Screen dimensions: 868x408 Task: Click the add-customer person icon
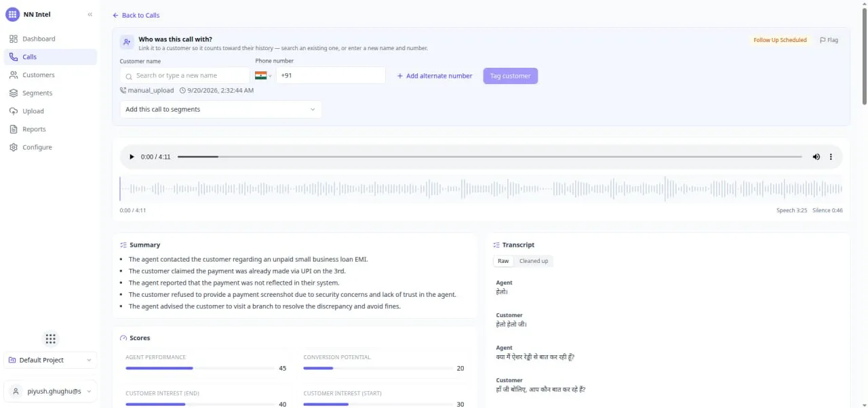tap(127, 42)
